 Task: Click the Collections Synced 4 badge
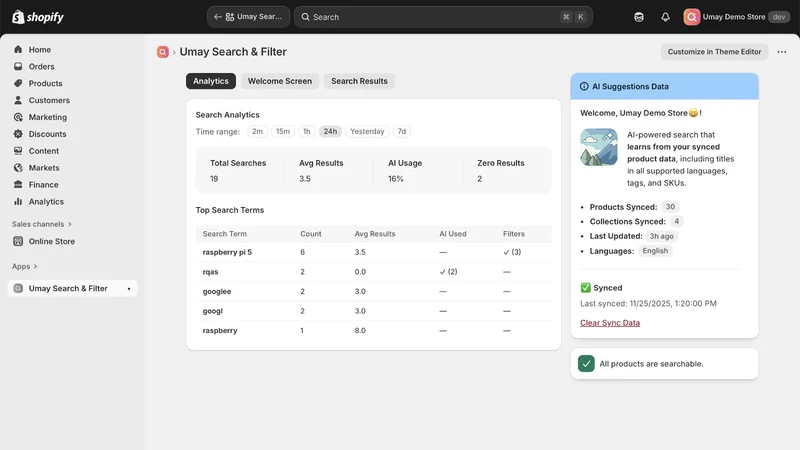[677, 221]
